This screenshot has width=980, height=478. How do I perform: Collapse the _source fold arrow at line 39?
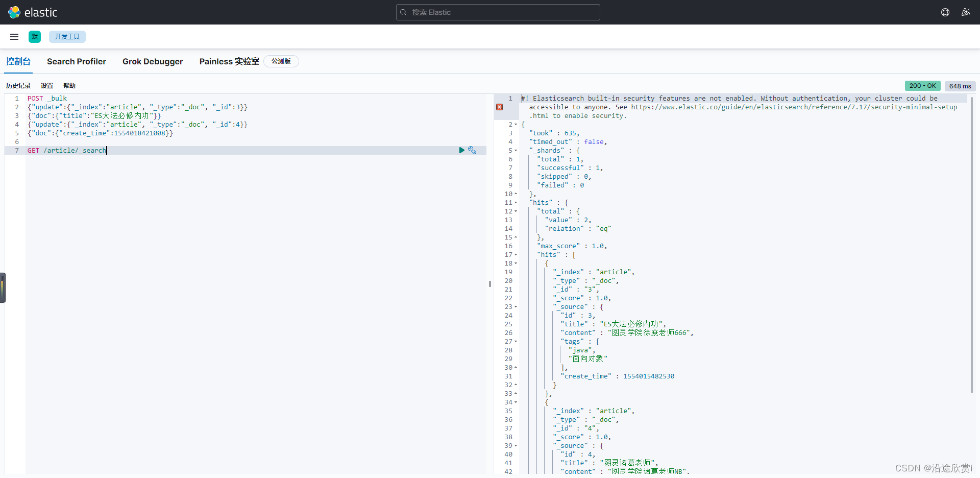coord(516,446)
